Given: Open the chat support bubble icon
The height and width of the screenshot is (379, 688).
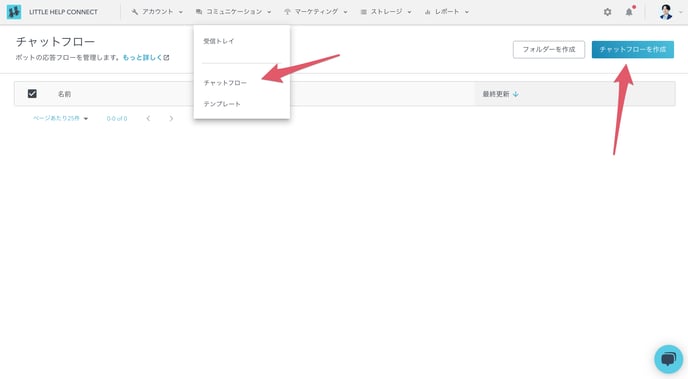Looking at the screenshot, I should [668, 359].
